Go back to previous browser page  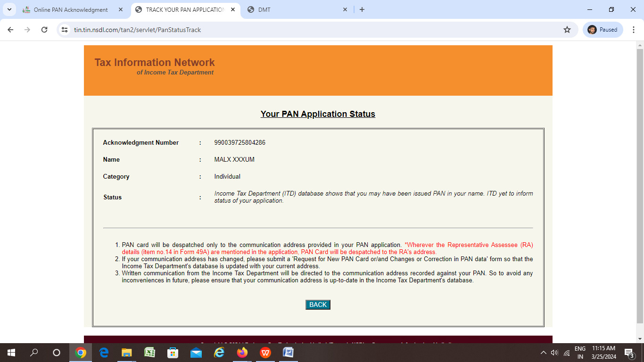tap(10, 30)
